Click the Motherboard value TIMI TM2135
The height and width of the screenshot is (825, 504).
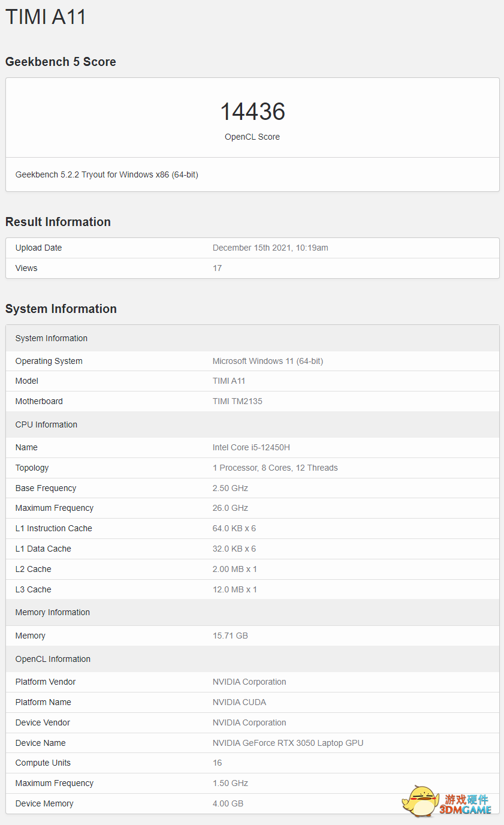coord(237,401)
